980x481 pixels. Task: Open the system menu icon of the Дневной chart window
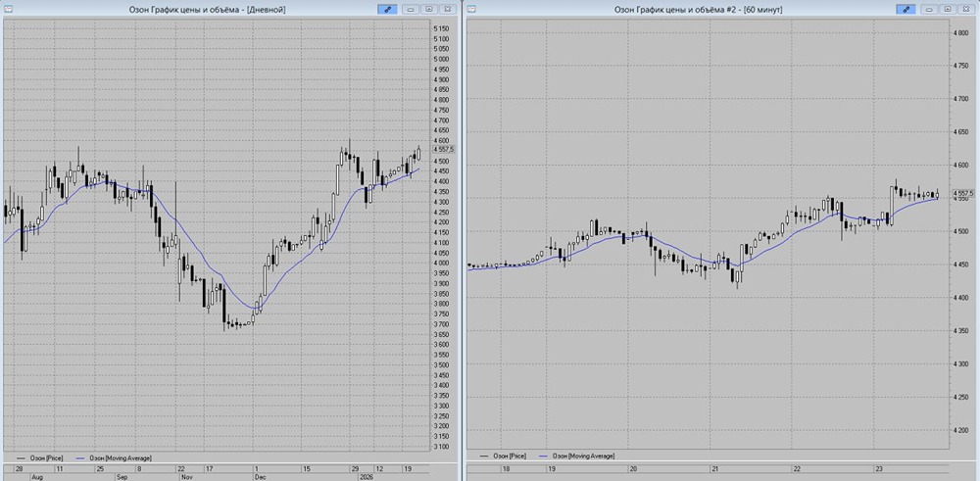tap(8, 9)
